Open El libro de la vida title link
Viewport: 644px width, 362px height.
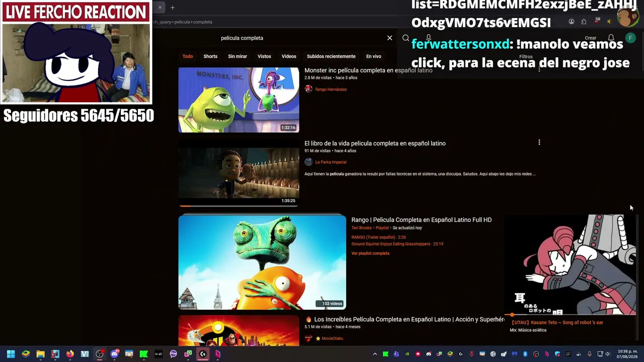[x=375, y=143]
